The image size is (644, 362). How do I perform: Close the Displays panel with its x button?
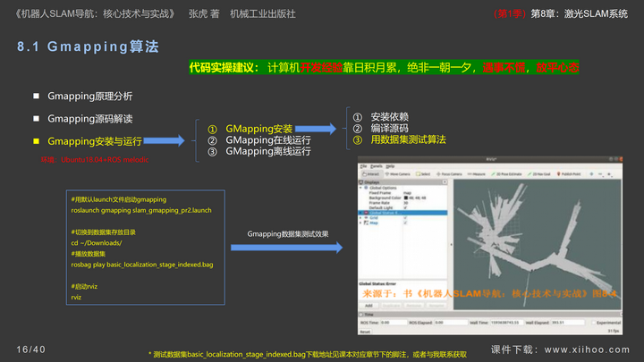445,181
